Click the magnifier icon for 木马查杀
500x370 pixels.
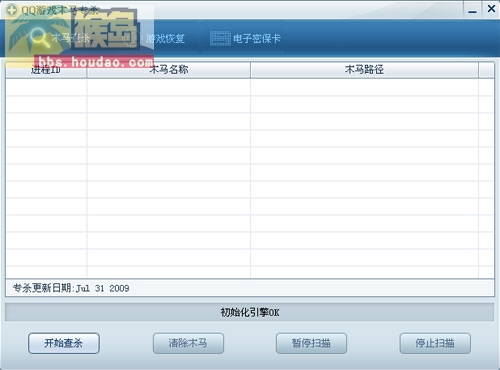click(x=39, y=37)
